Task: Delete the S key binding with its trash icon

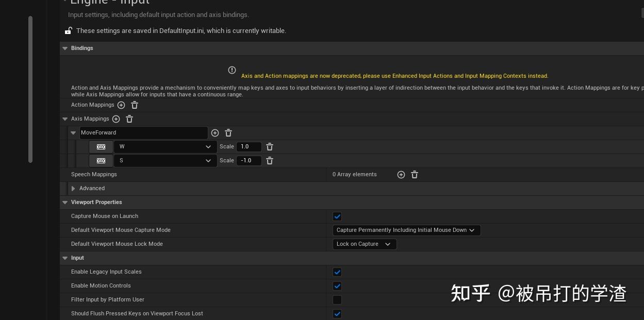Action: 270,161
